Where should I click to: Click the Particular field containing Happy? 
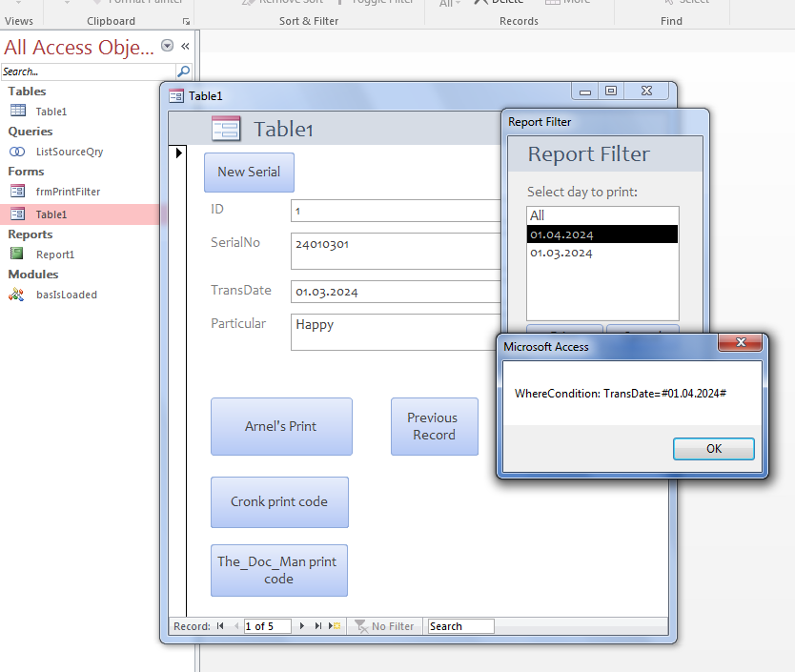396,333
